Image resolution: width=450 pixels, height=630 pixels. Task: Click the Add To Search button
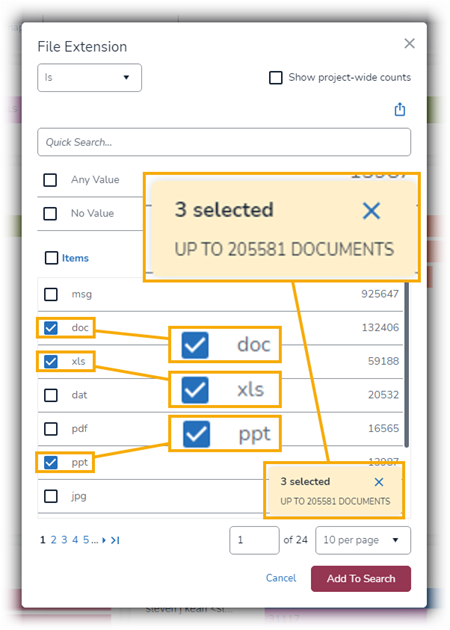coord(361,579)
